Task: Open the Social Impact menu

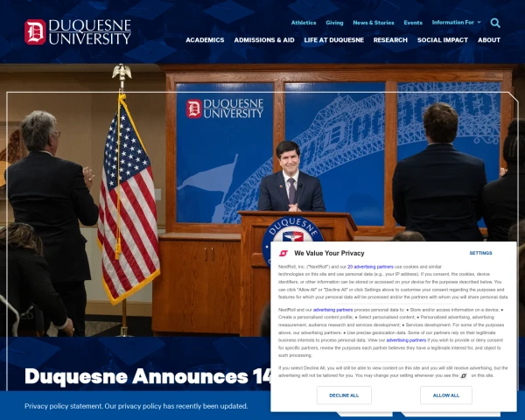Action: (442, 40)
